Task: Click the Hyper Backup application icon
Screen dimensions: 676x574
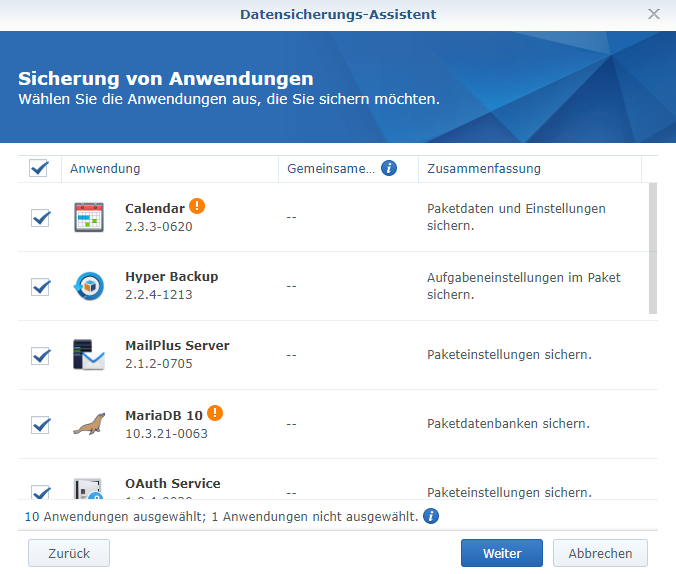Action: point(89,286)
